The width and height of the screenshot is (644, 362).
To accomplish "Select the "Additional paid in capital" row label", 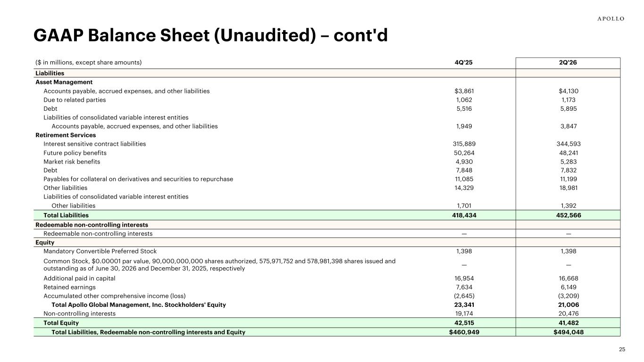I will (x=79, y=278).
